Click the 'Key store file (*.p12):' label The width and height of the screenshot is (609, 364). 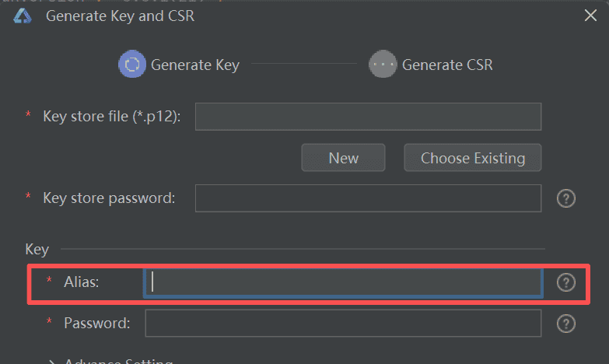pyautogui.click(x=112, y=117)
